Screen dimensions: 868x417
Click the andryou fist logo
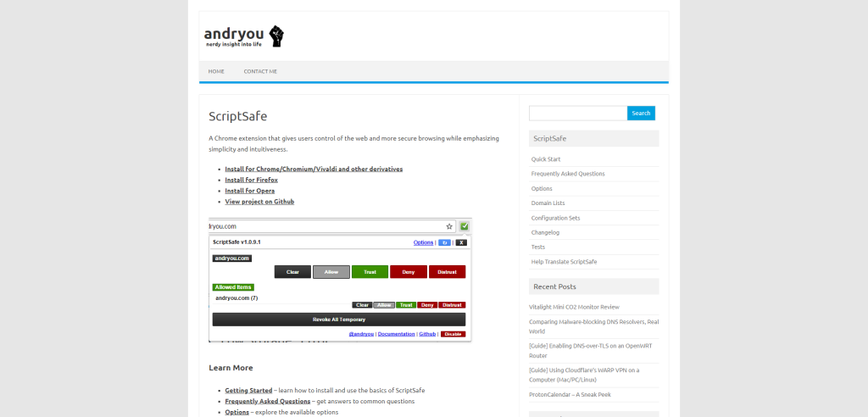243,36
